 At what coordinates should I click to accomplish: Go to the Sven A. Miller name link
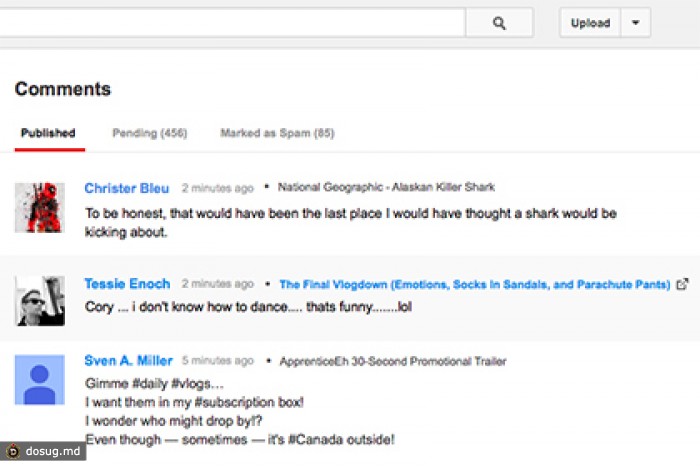(129, 361)
